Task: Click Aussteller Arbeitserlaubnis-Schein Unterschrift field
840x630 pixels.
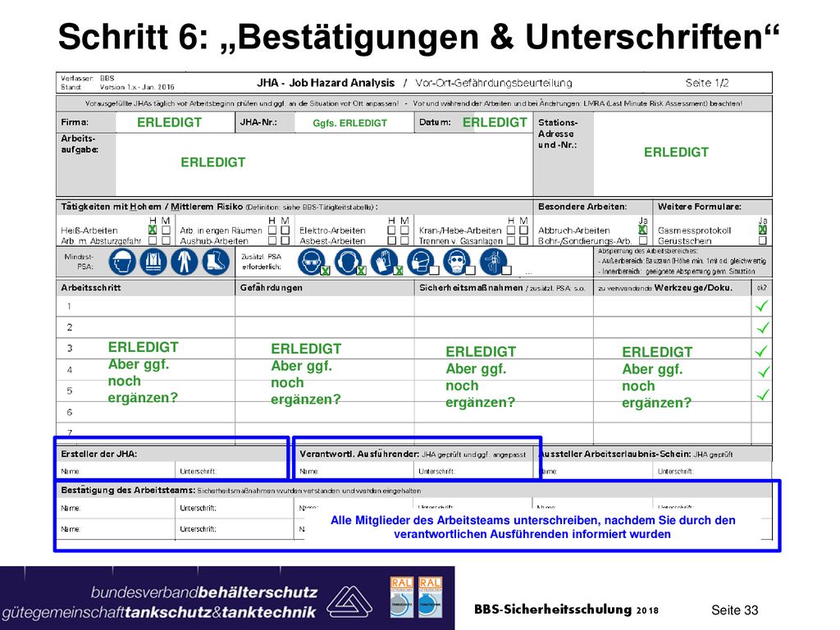Action: point(713,472)
